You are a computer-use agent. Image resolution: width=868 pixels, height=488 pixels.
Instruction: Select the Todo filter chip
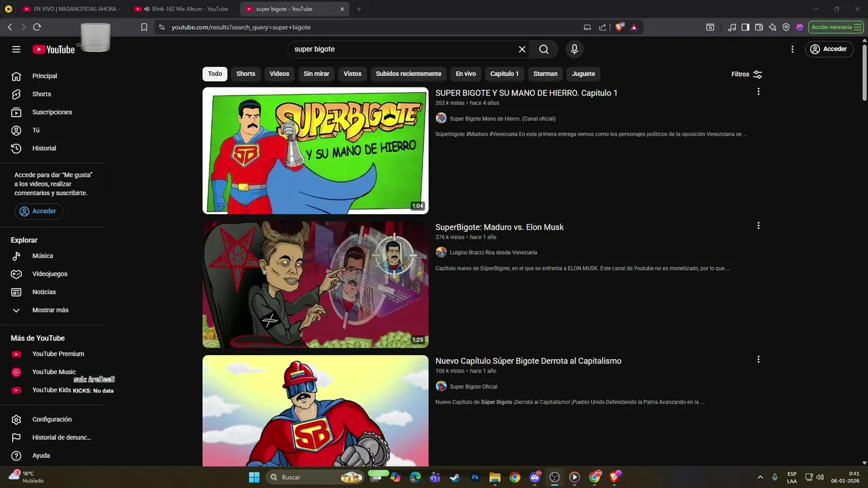coord(215,74)
